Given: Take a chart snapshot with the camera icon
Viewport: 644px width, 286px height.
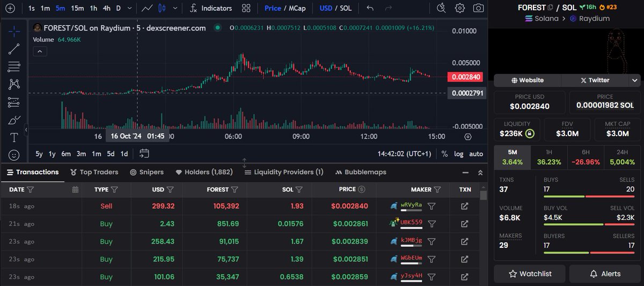Looking at the screenshot, I should [478, 8].
